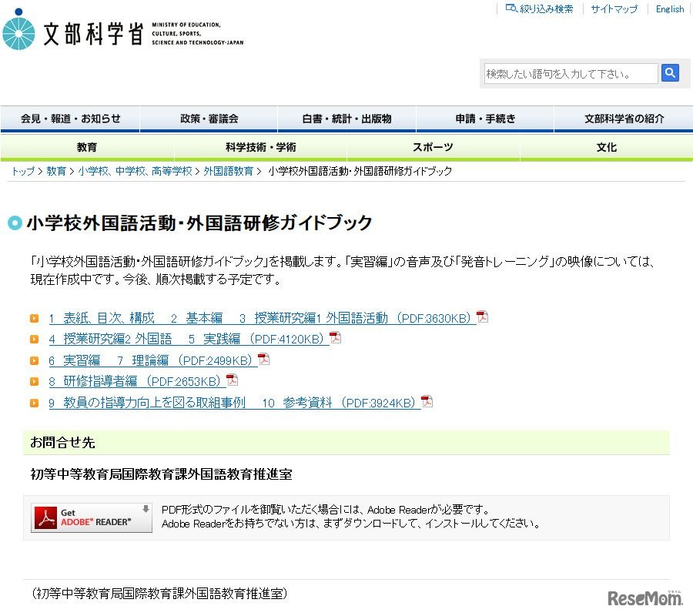Switch to the English site link
The image size is (693, 616).
pos(670,8)
